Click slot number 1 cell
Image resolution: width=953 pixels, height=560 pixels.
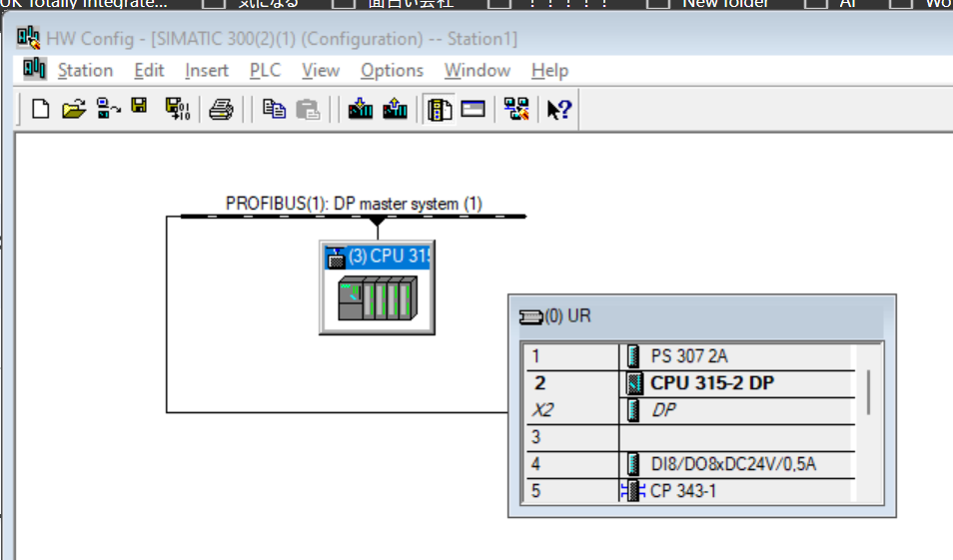click(x=572, y=356)
